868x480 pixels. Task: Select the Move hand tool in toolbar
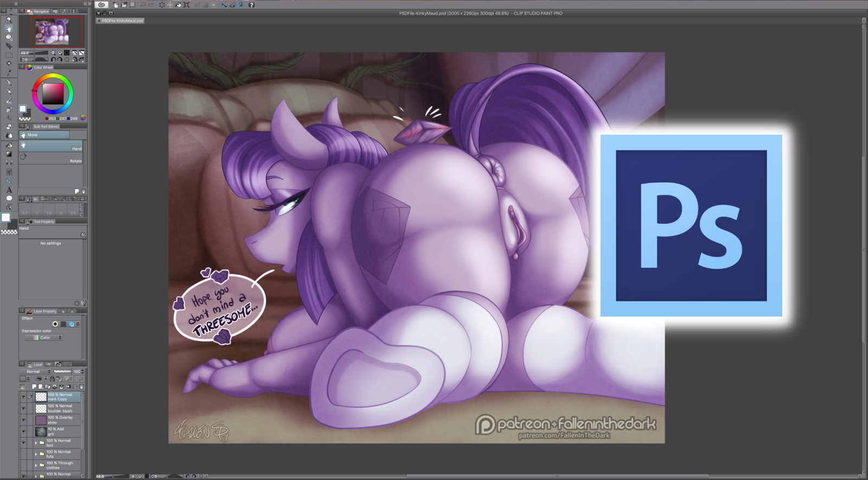(9, 28)
